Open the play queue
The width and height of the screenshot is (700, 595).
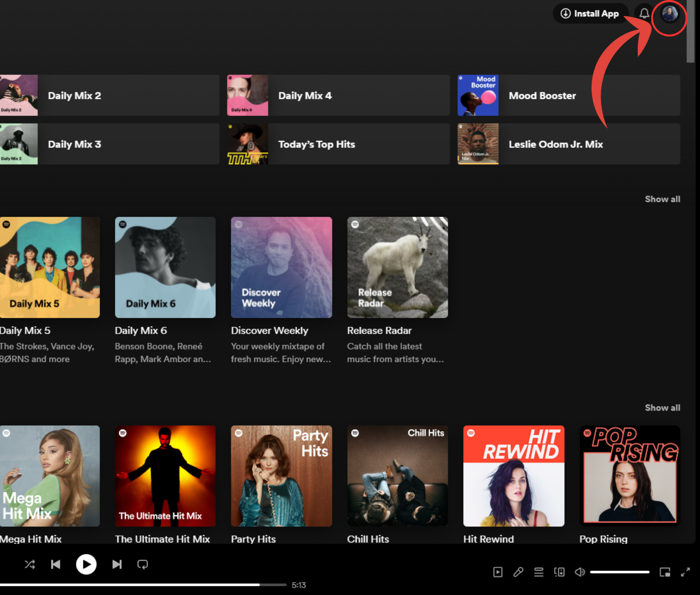[x=539, y=572]
